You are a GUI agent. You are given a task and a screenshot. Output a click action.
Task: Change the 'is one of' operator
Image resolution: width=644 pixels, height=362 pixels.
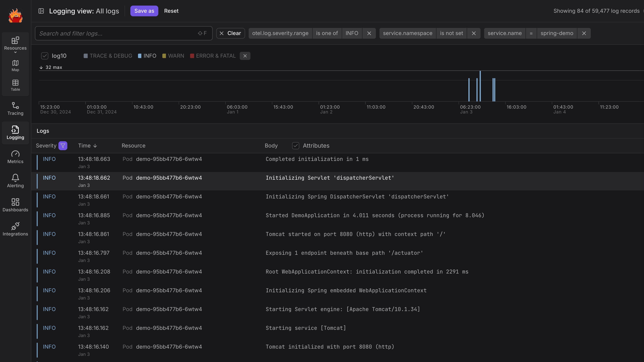point(327,33)
